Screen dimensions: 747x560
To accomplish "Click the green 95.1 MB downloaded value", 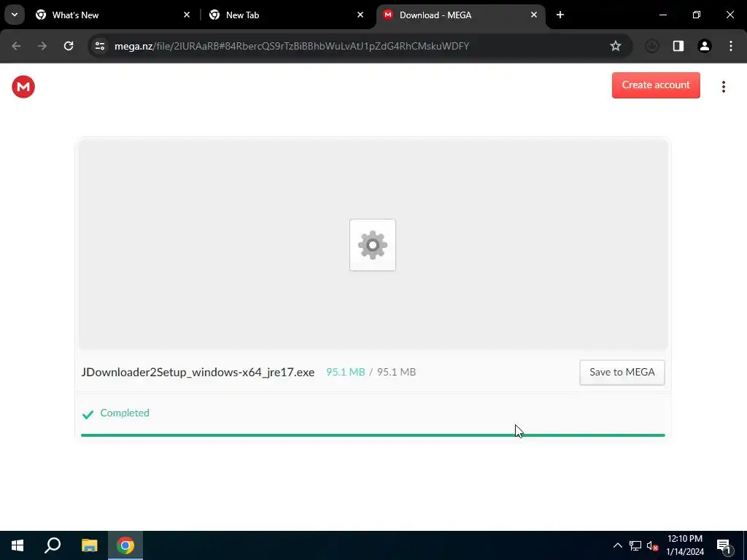I will [x=345, y=373].
